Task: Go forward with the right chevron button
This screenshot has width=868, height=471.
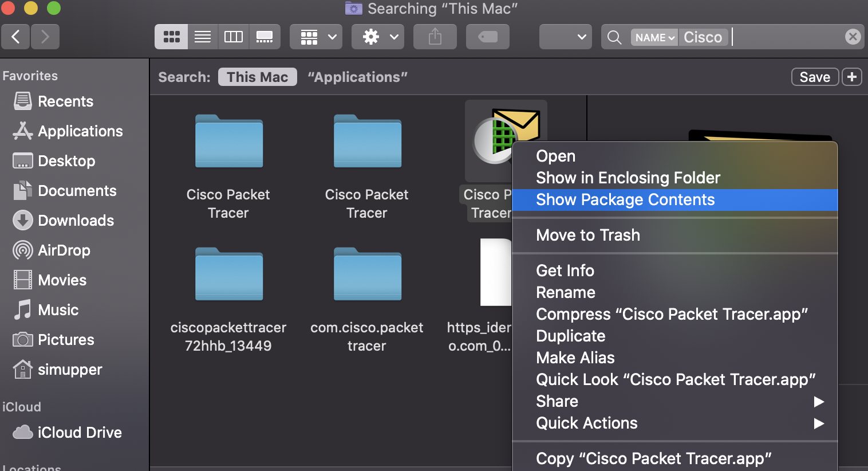Action: point(45,37)
